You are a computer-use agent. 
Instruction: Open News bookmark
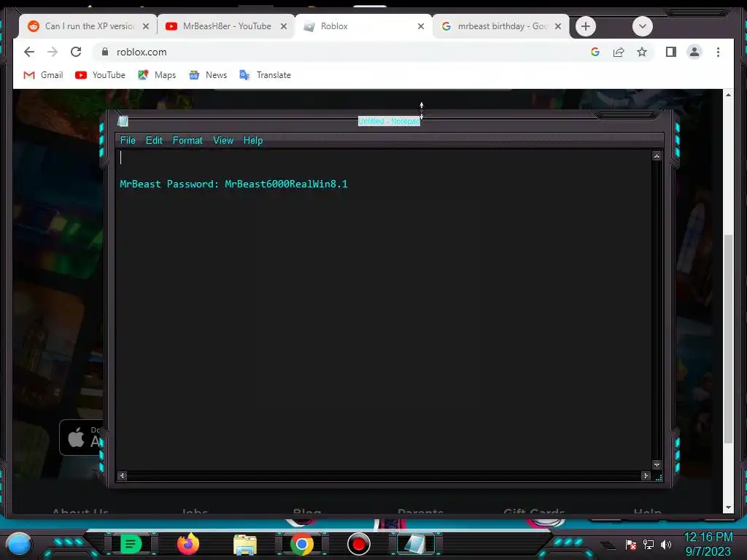click(208, 75)
